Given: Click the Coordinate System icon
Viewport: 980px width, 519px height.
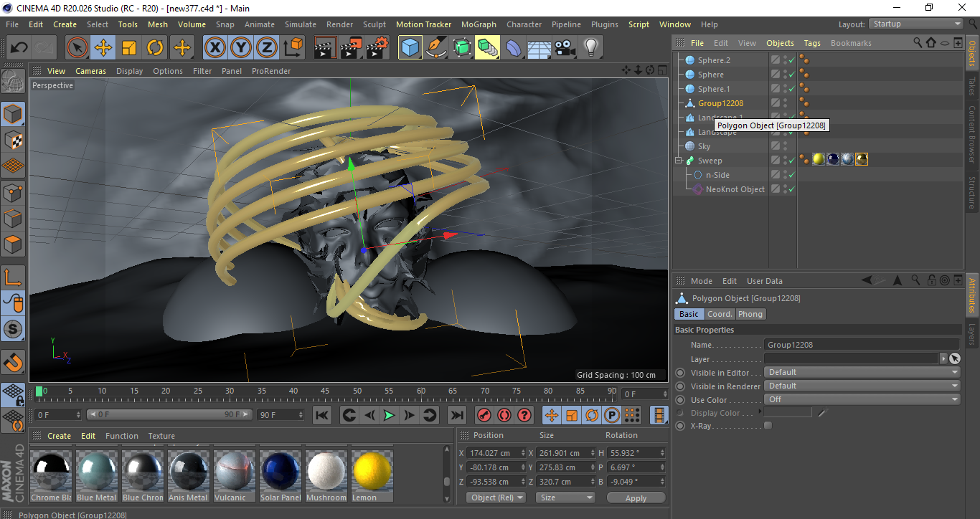Looking at the screenshot, I should 293,48.
